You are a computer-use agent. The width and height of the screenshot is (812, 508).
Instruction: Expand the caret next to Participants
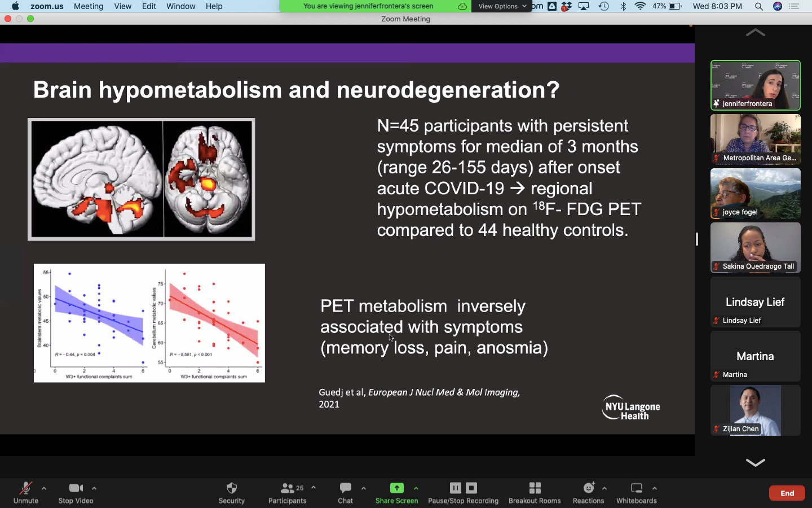[314, 488]
